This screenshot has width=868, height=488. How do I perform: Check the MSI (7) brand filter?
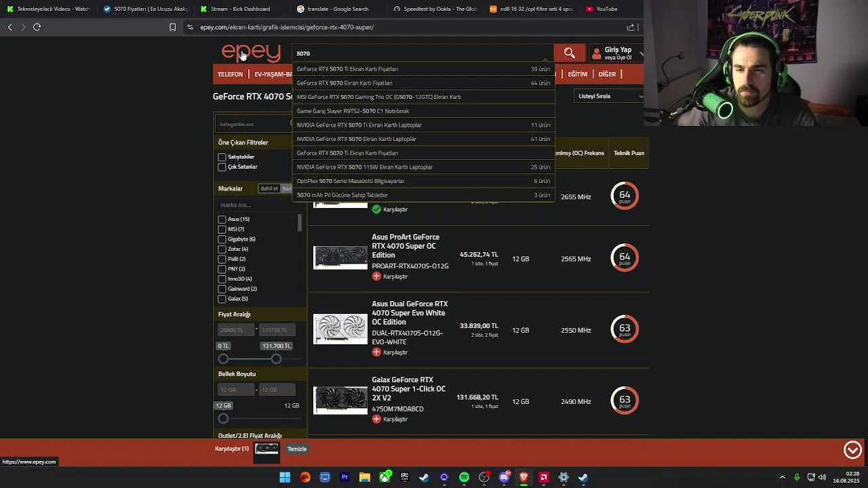tap(222, 229)
